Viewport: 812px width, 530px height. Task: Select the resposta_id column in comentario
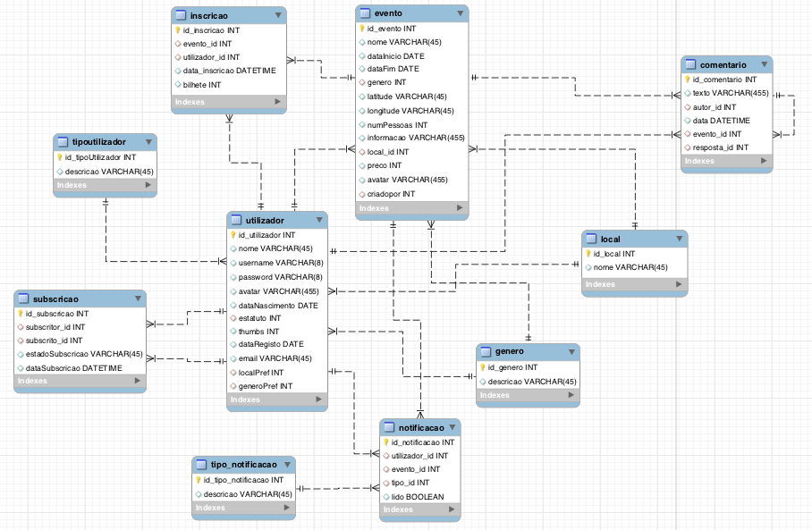click(x=720, y=147)
